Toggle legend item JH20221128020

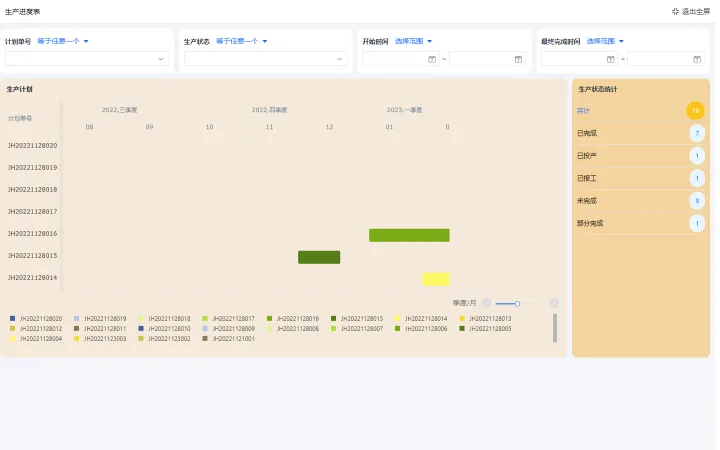pos(36,319)
